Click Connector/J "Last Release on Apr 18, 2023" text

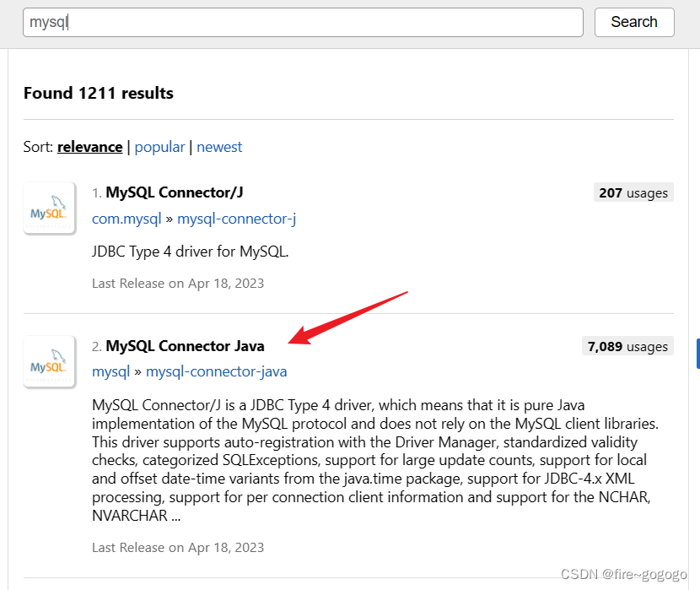tap(178, 284)
